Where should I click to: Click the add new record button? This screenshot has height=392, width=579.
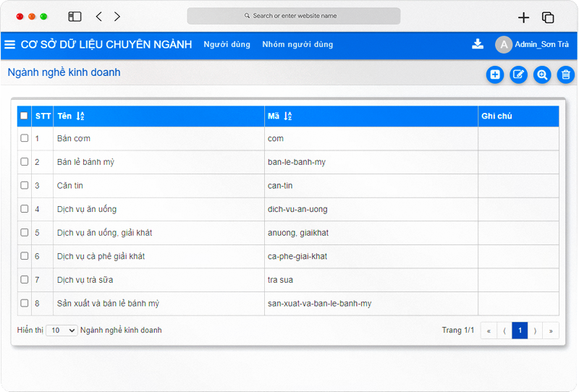pyautogui.click(x=495, y=74)
